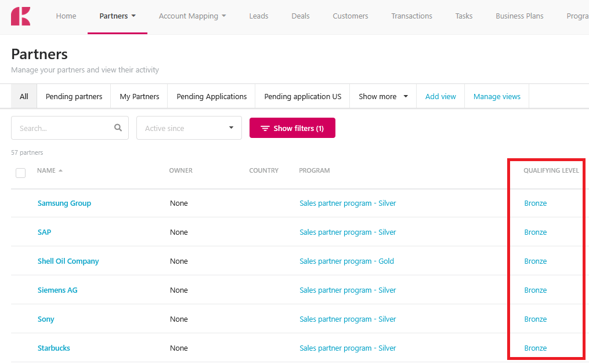Select the All view tab

[24, 96]
